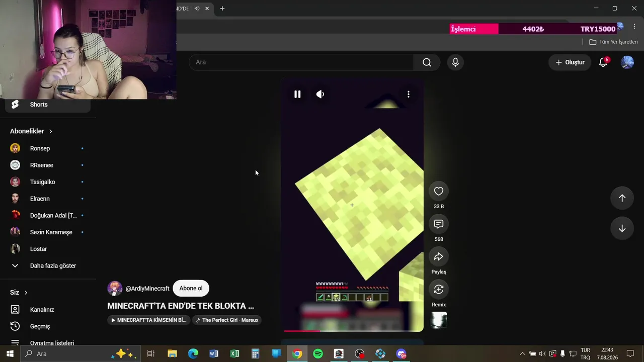Image resolution: width=644 pixels, height=362 pixels.
Task: Close the current Chrome tab
Action: [207, 9]
